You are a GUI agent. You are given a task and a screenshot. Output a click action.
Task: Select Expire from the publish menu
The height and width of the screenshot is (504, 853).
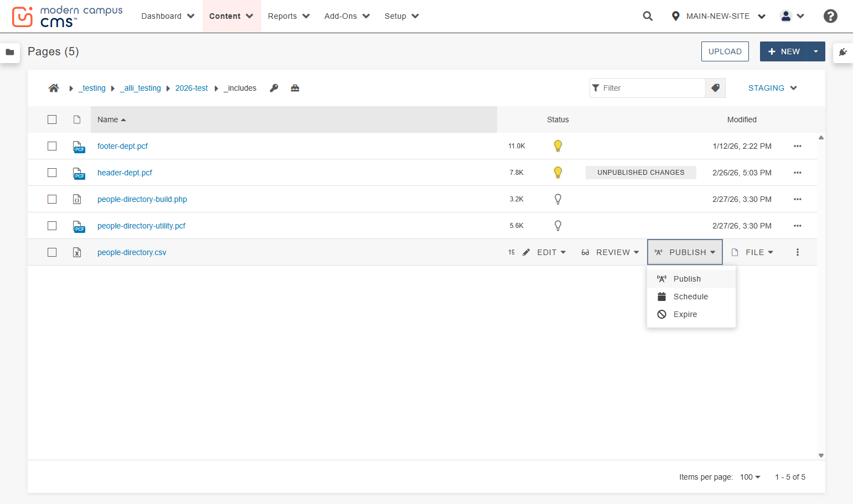pyautogui.click(x=691, y=314)
